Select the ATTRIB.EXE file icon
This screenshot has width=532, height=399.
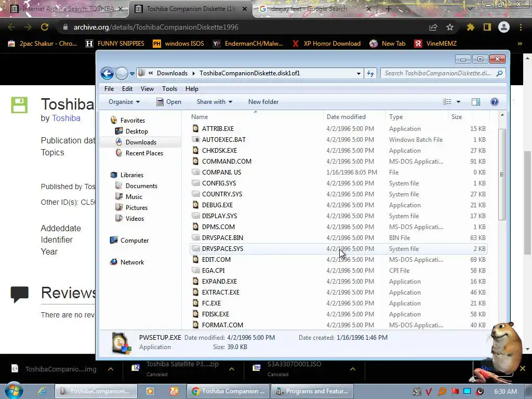[x=195, y=129]
